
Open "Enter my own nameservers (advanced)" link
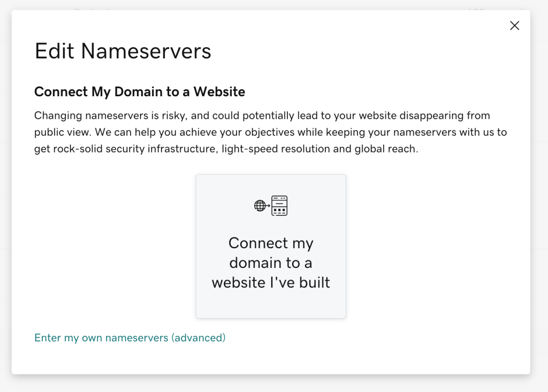[130, 338]
